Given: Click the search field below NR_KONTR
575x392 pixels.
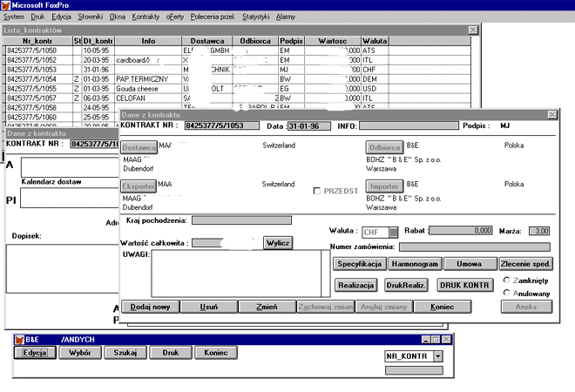Looking at the screenshot, I should coord(414,370).
